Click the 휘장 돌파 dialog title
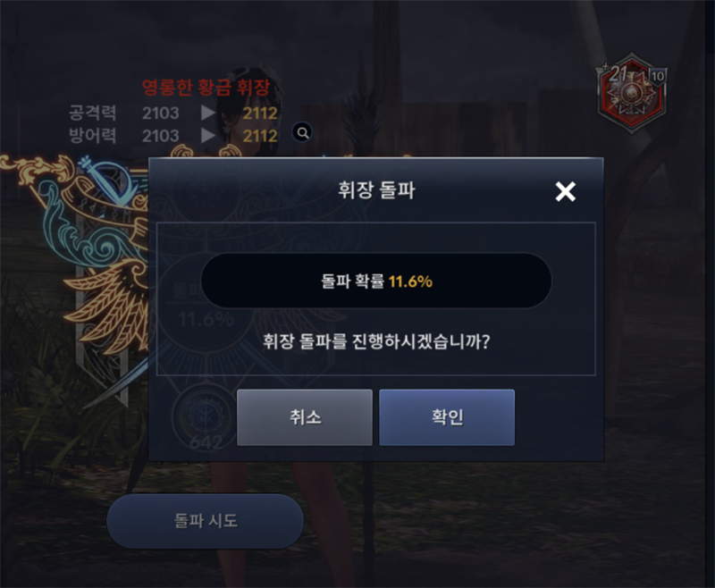The height and width of the screenshot is (588, 715). pyautogui.click(x=376, y=190)
